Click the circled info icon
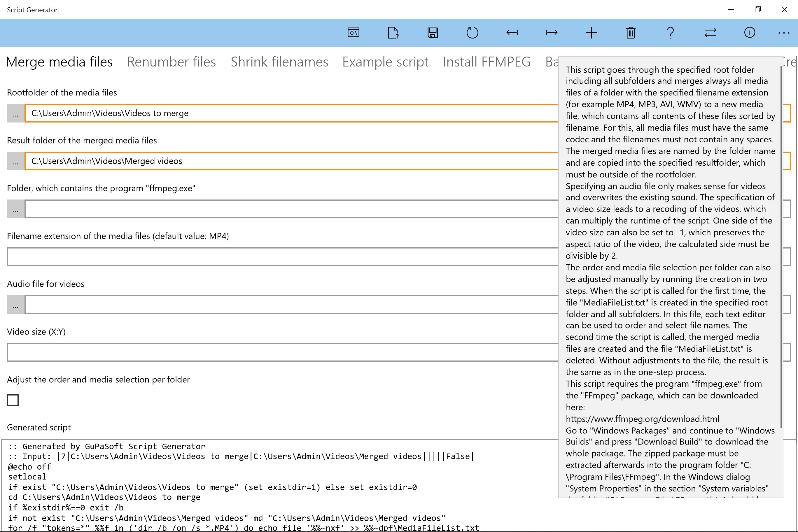Viewport: 798px width, 532px height. pos(750,33)
